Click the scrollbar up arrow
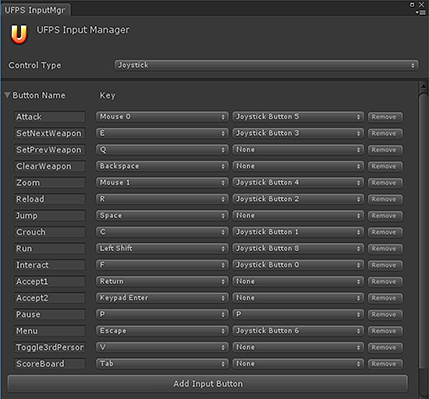 click(423, 86)
